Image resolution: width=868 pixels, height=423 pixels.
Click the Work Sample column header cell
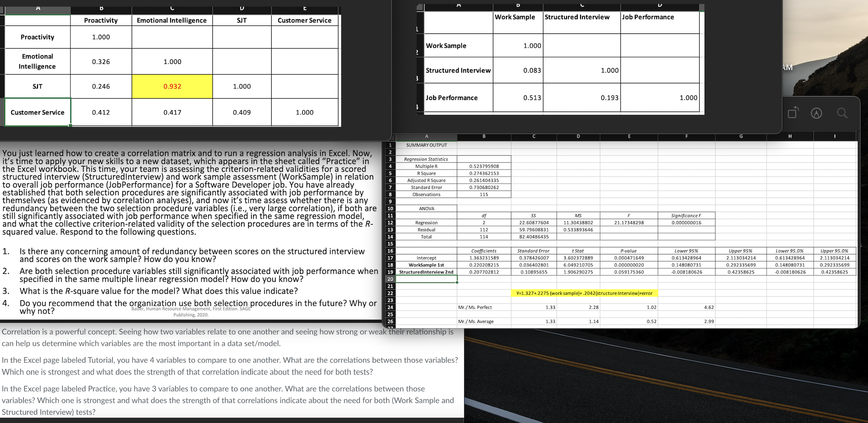(x=518, y=22)
